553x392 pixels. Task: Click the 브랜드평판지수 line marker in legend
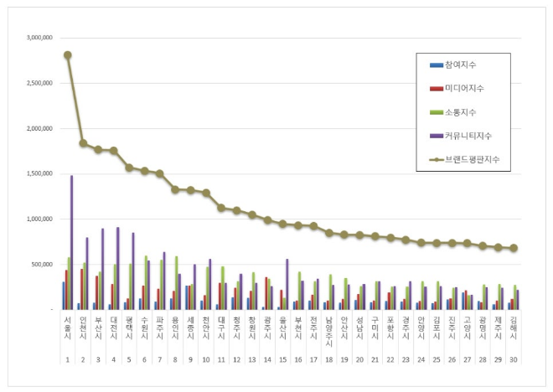[x=437, y=158]
